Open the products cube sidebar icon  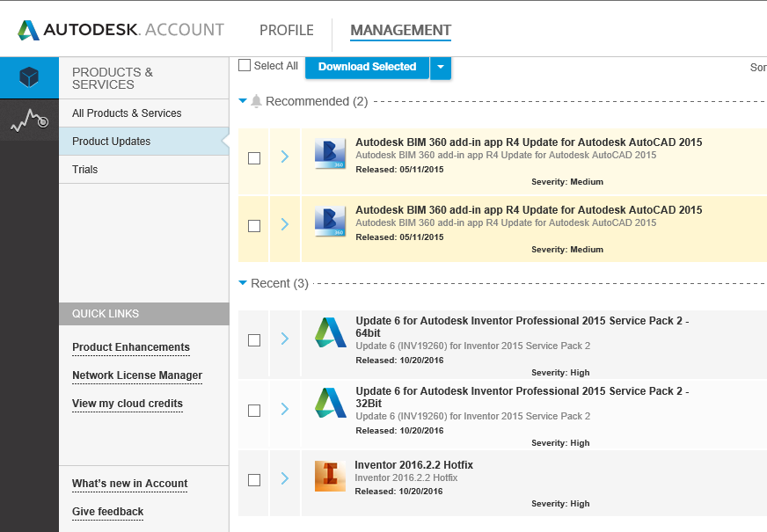(x=29, y=77)
